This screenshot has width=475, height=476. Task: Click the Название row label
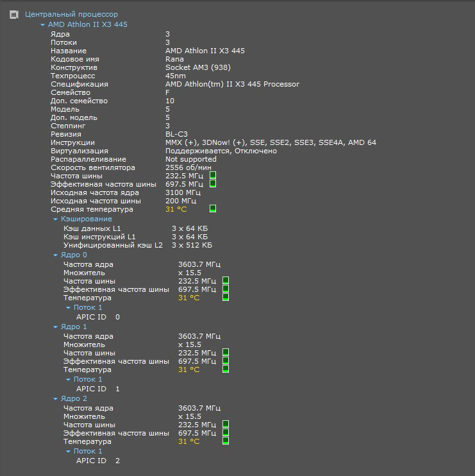69,51
